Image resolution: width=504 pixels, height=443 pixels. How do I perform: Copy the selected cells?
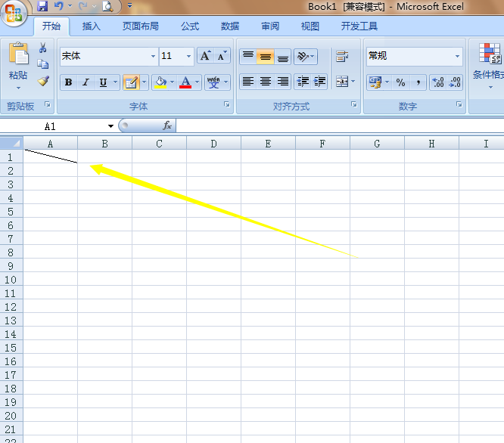[42, 64]
